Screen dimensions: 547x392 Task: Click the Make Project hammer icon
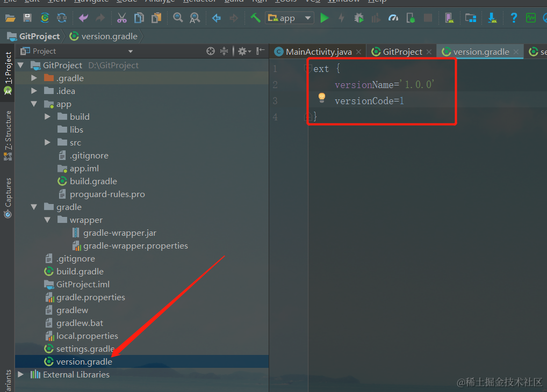coord(255,17)
